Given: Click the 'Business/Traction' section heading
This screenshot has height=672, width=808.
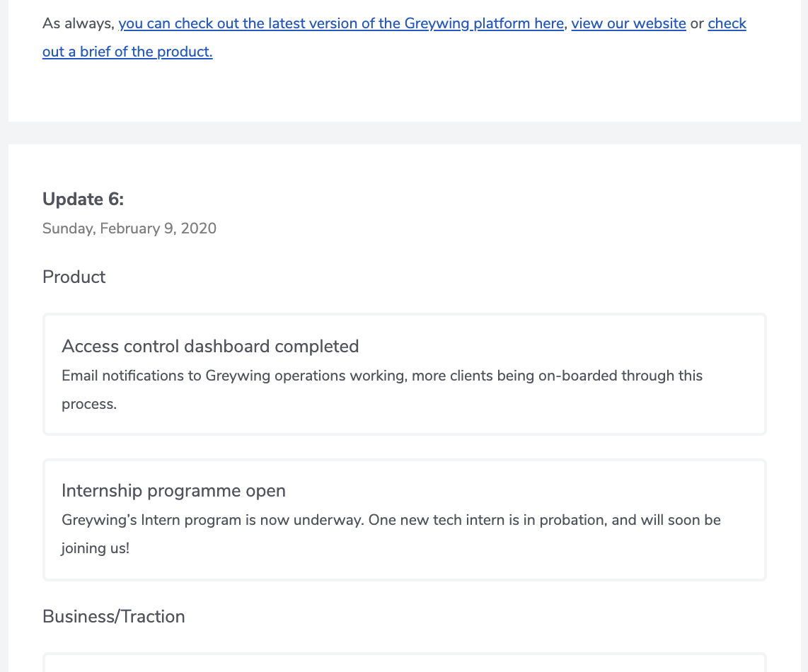Looking at the screenshot, I should (x=113, y=617).
